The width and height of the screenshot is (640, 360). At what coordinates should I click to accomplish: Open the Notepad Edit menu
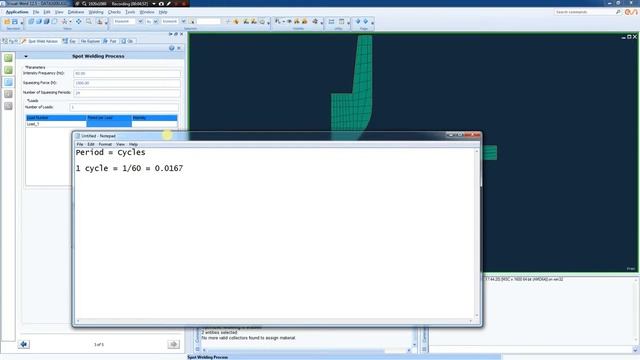[x=91, y=144]
